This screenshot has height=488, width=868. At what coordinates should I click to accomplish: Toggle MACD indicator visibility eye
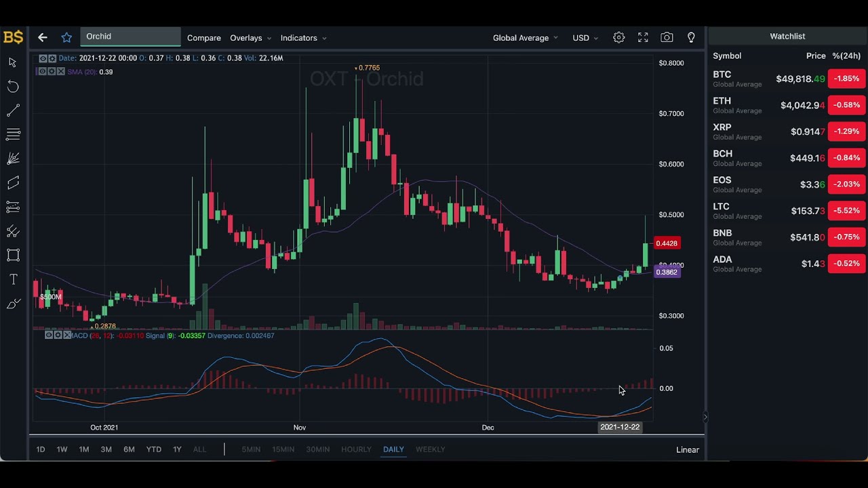[49, 335]
